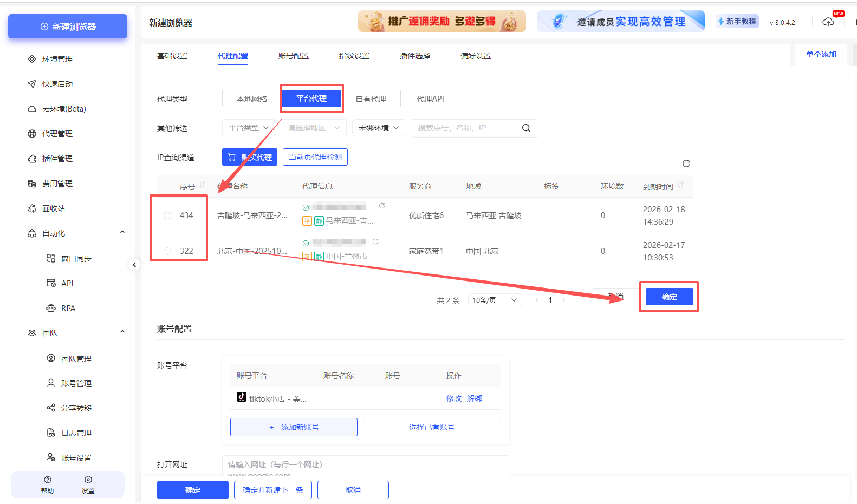
Task: Refresh the proxy list with the reload icon
Action: (686, 163)
